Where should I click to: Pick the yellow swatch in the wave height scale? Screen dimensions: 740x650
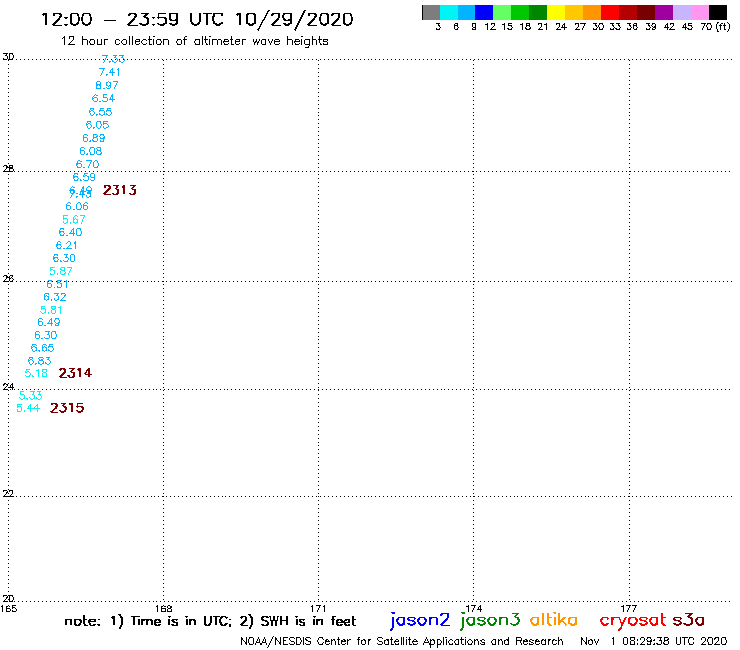click(x=556, y=12)
